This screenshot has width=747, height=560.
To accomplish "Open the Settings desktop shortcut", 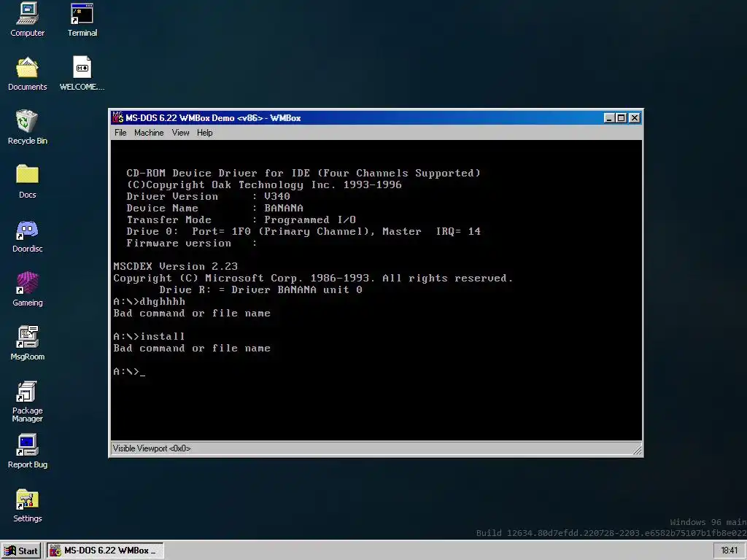I will click(27, 505).
